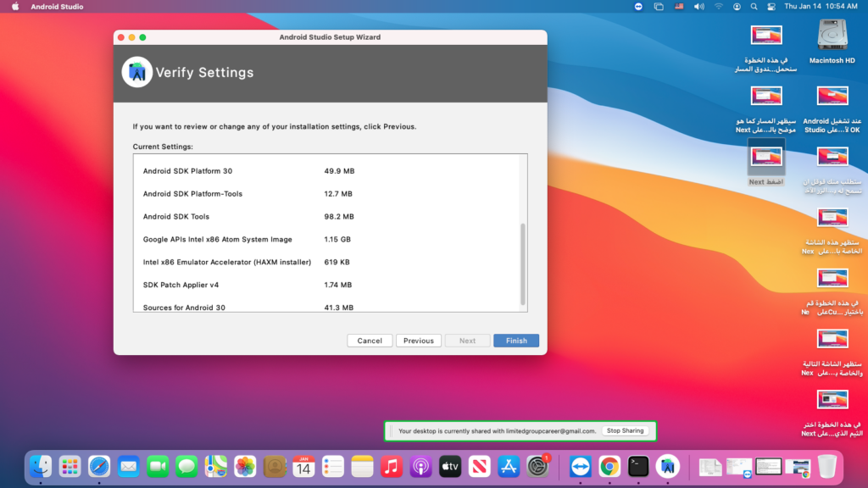The height and width of the screenshot is (488, 868).
Task: Open minimized Dock window with TeamViewer badge
Action: click(x=739, y=467)
